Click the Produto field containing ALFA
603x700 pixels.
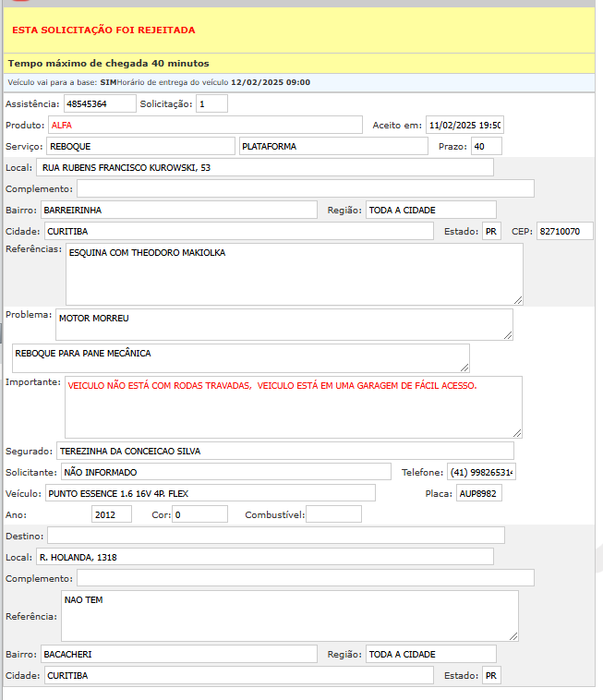point(205,125)
